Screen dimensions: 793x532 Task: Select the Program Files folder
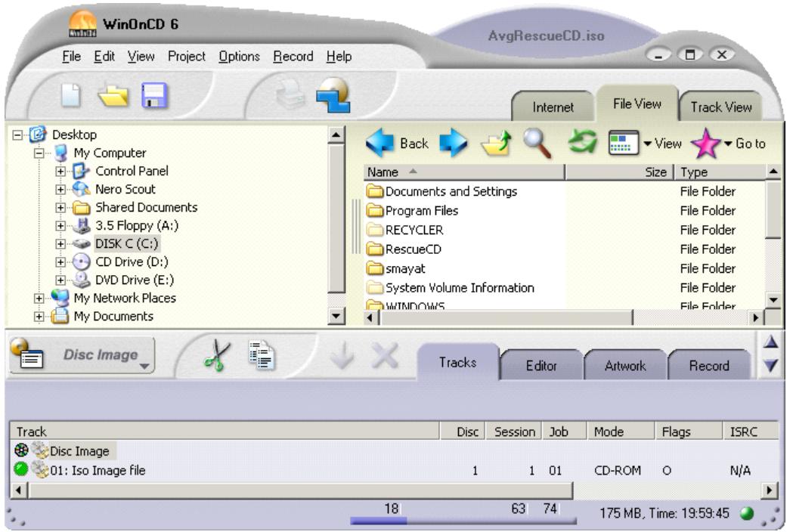412,210
